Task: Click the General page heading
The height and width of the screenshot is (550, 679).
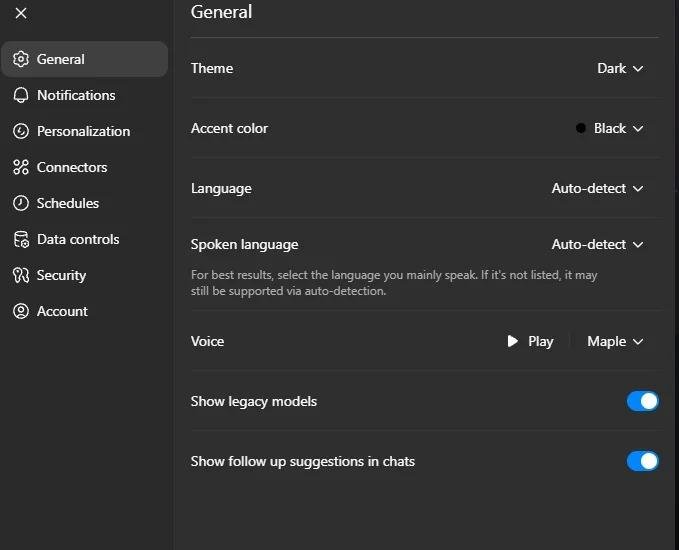Action: 221,12
